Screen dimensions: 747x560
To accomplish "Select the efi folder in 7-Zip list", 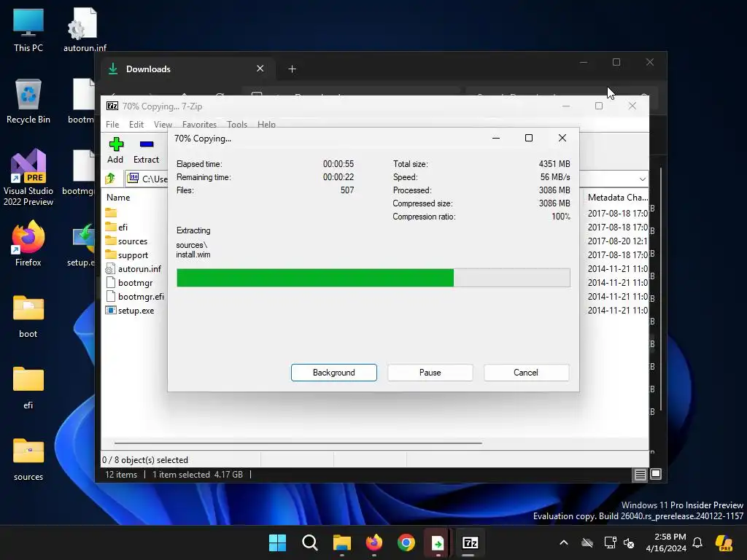I will click(123, 227).
